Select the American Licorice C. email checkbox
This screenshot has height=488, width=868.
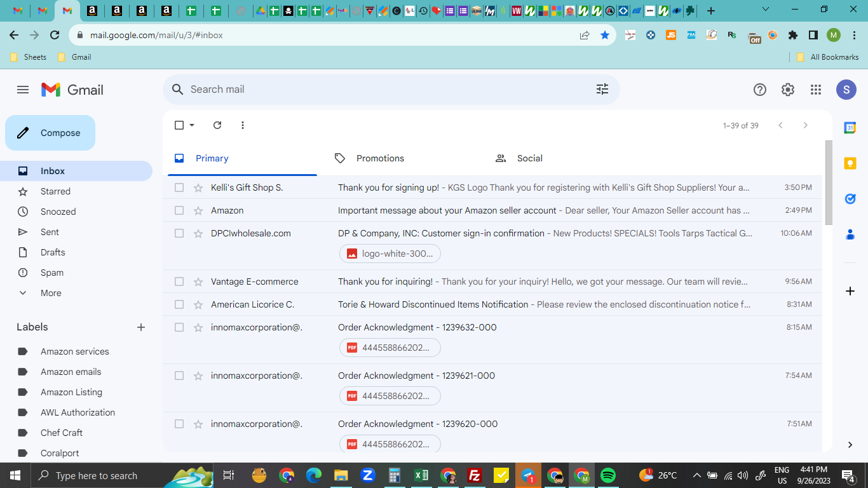(x=179, y=304)
